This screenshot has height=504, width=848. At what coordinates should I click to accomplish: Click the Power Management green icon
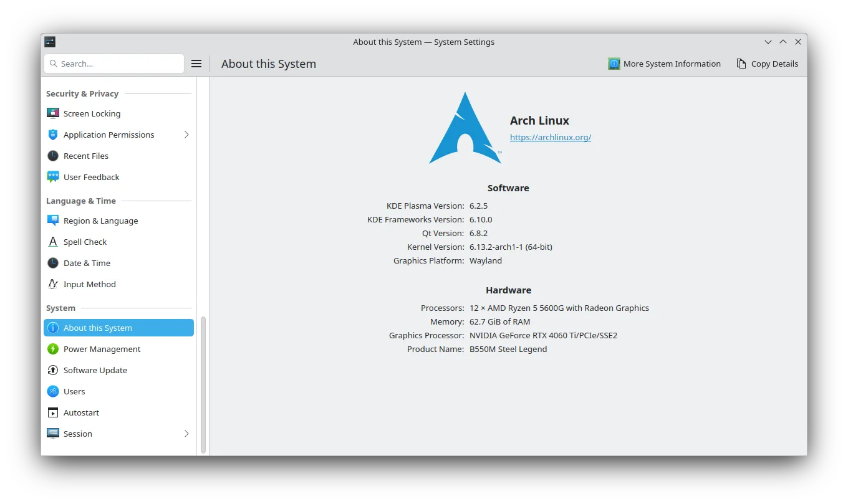point(53,349)
